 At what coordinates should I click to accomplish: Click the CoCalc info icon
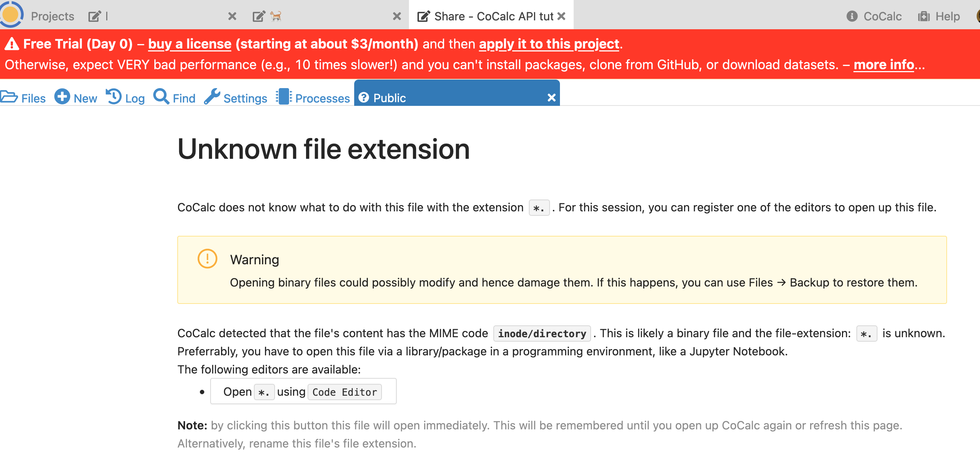tap(852, 16)
